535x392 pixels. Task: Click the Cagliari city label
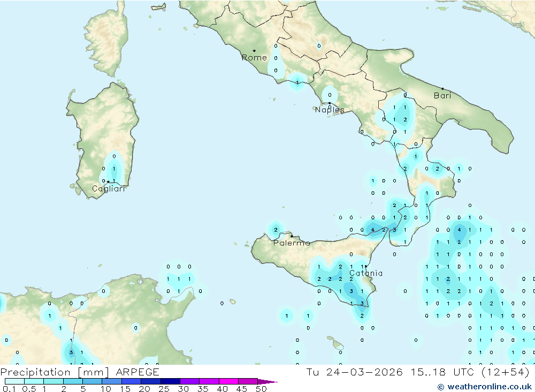click(x=109, y=189)
